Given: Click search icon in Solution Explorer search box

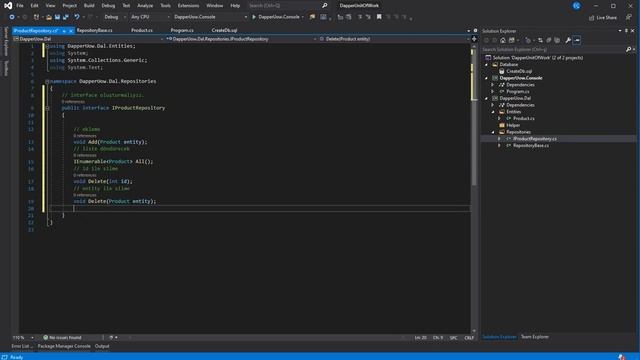Looking at the screenshot, I should pos(629,49).
